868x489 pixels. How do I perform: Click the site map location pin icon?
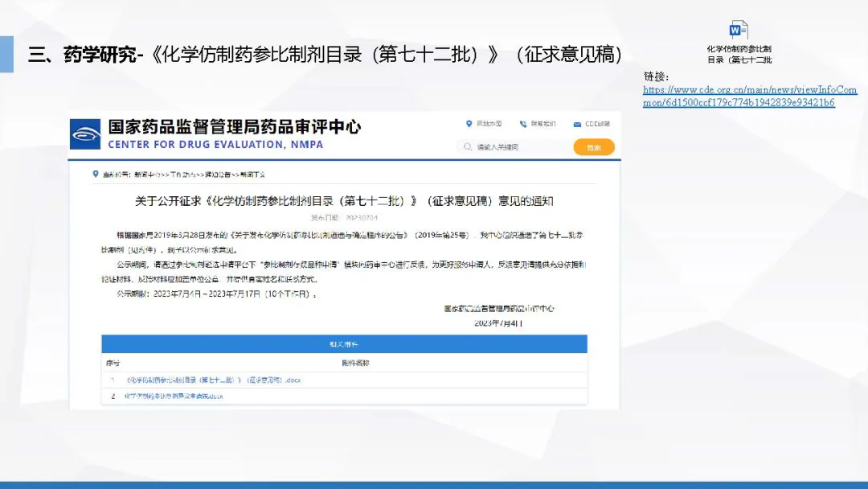pos(469,124)
